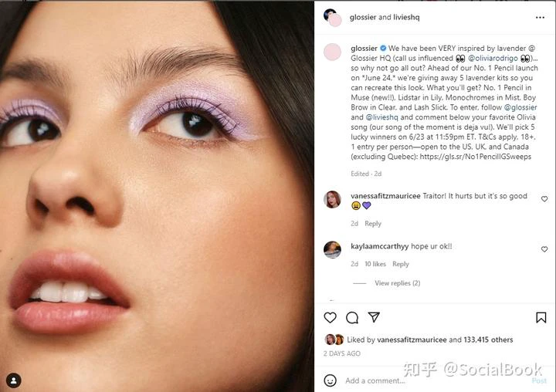
Task: Reply to vanessafitzmauricee's comment
Action: coord(373,224)
